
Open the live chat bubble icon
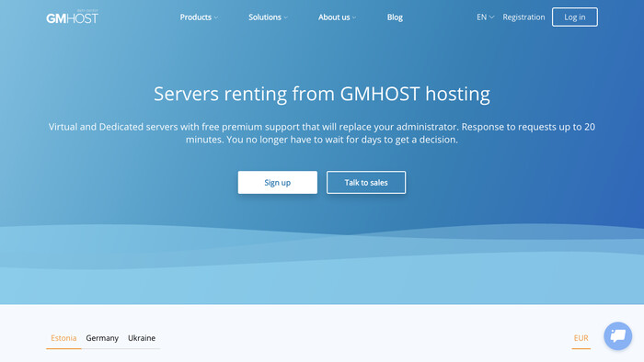(617, 336)
